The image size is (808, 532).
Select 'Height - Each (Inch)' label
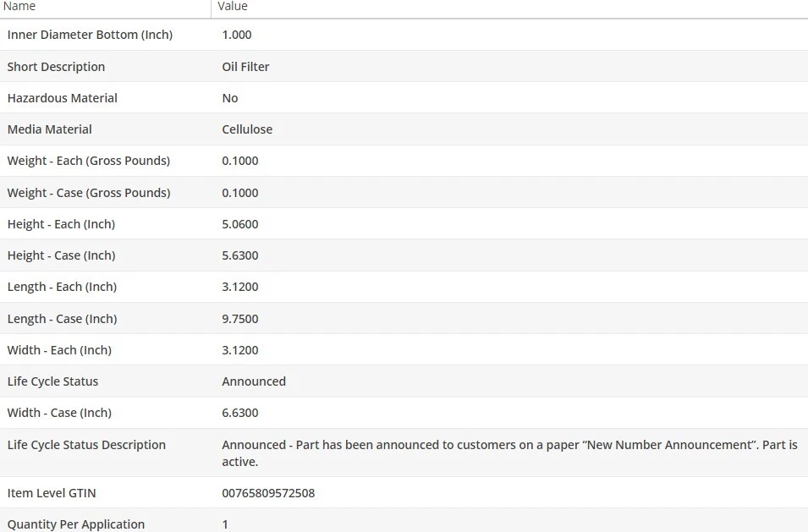[61, 224]
